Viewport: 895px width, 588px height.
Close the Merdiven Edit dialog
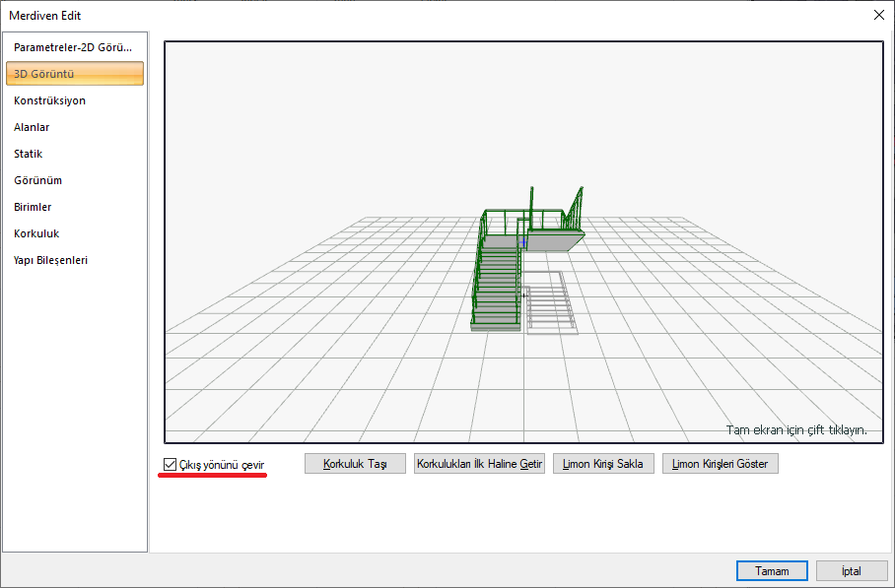click(x=879, y=16)
